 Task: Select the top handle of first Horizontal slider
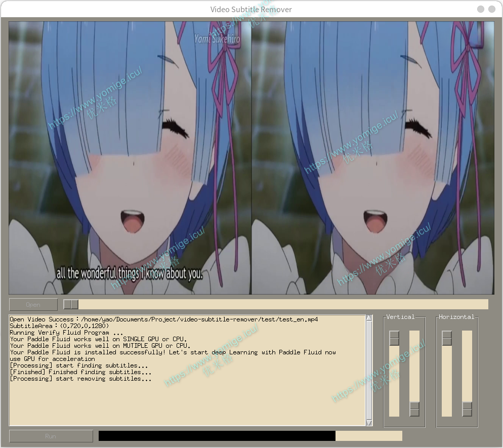coord(447,337)
